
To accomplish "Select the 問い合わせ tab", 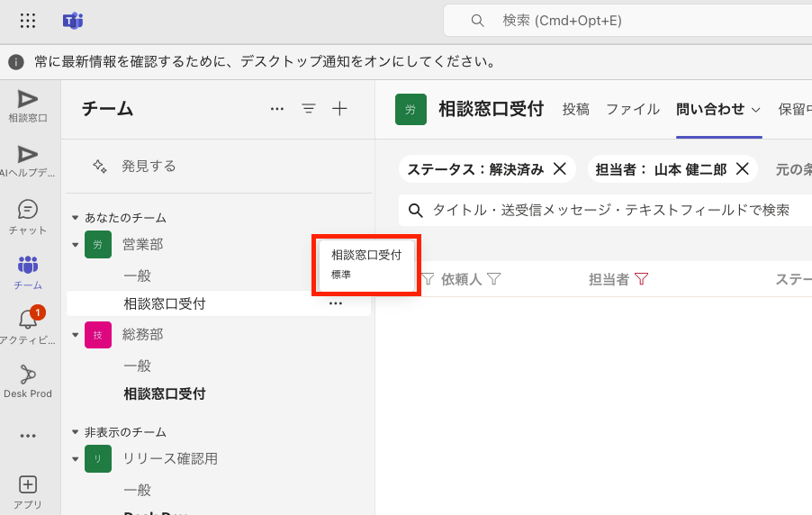I will click(710, 109).
